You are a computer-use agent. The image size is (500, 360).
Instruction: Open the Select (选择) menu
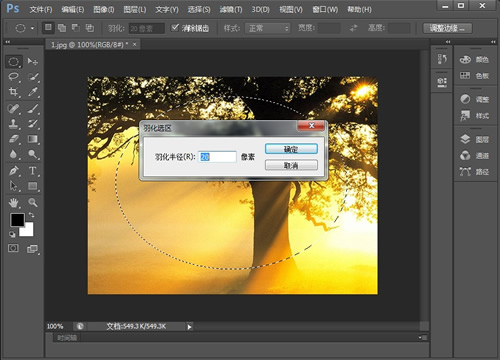199,9
